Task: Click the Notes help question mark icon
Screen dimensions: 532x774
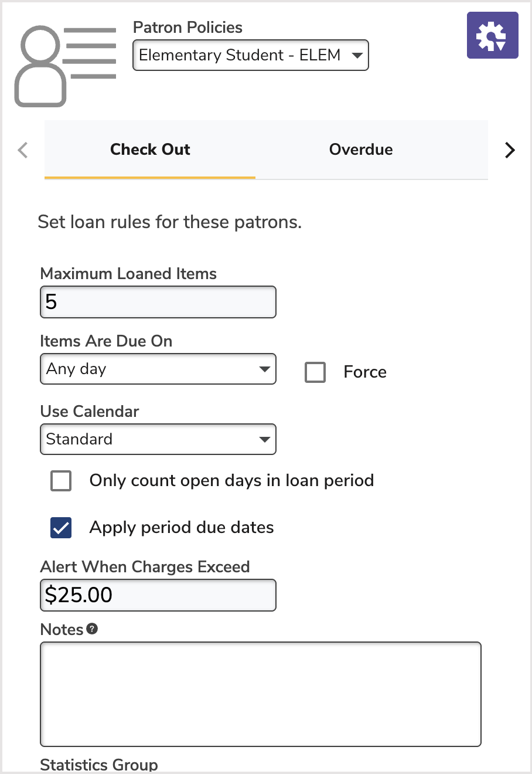Action: click(x=92, y=629)
